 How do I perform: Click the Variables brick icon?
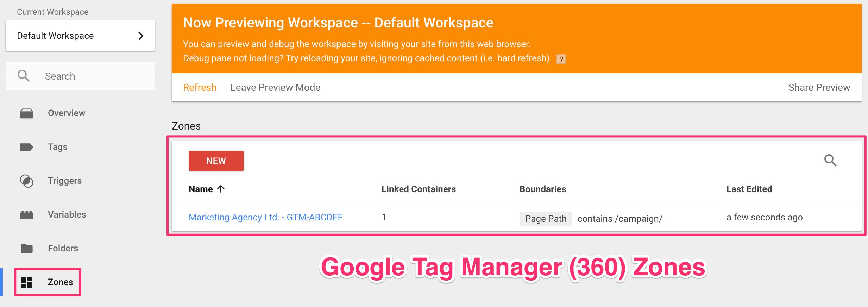click(27, 215)
